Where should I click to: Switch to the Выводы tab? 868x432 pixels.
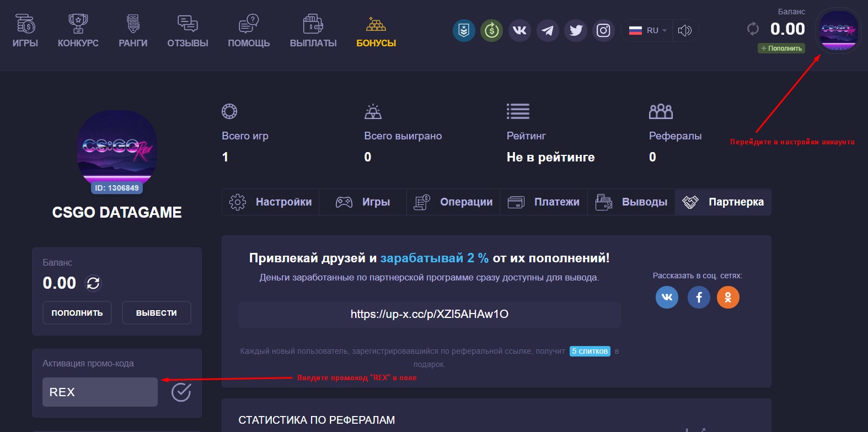click(631, 202)
